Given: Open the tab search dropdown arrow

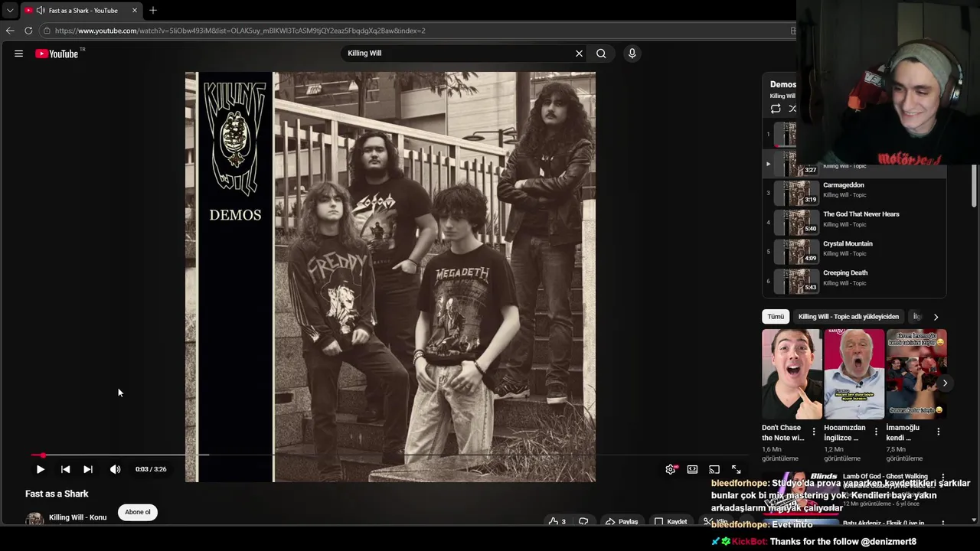Looking at the screenshot, I should click(x=9, y=11).
